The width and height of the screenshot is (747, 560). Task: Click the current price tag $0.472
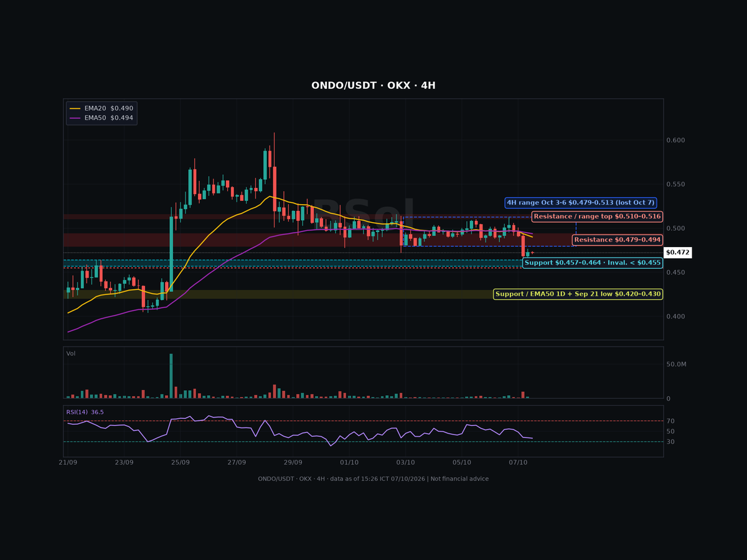678,253
